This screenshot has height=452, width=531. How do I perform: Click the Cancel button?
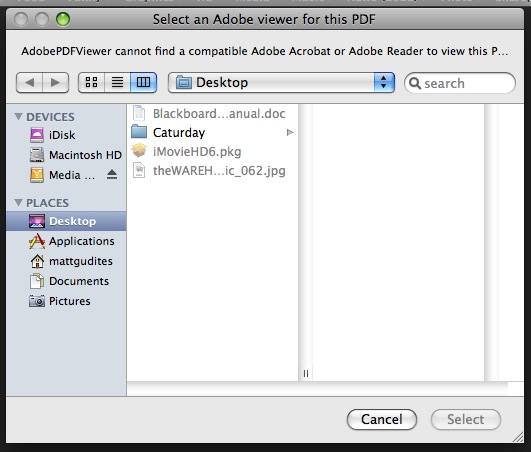point(382,419)
